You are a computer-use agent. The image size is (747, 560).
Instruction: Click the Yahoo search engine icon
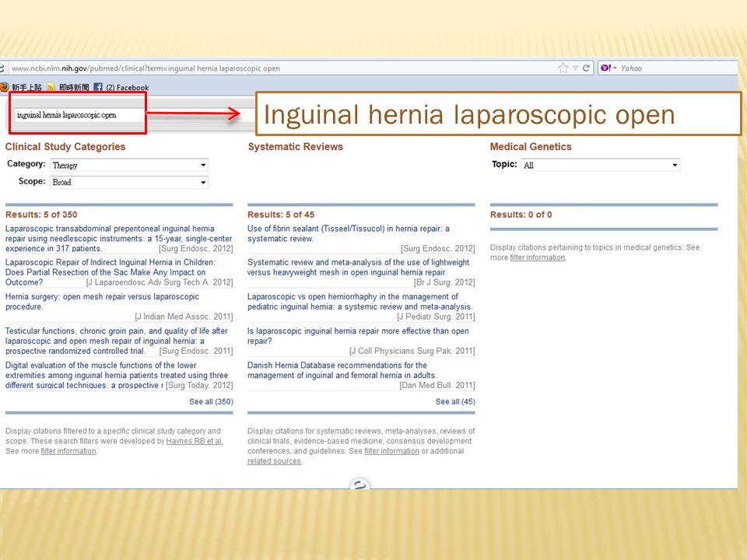click(605, 68)
